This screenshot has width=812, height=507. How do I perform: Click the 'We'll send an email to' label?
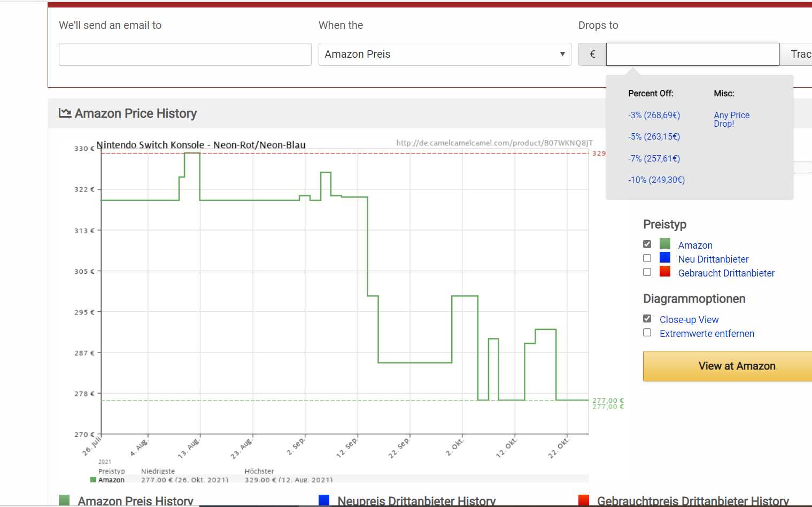coord(110,25)
